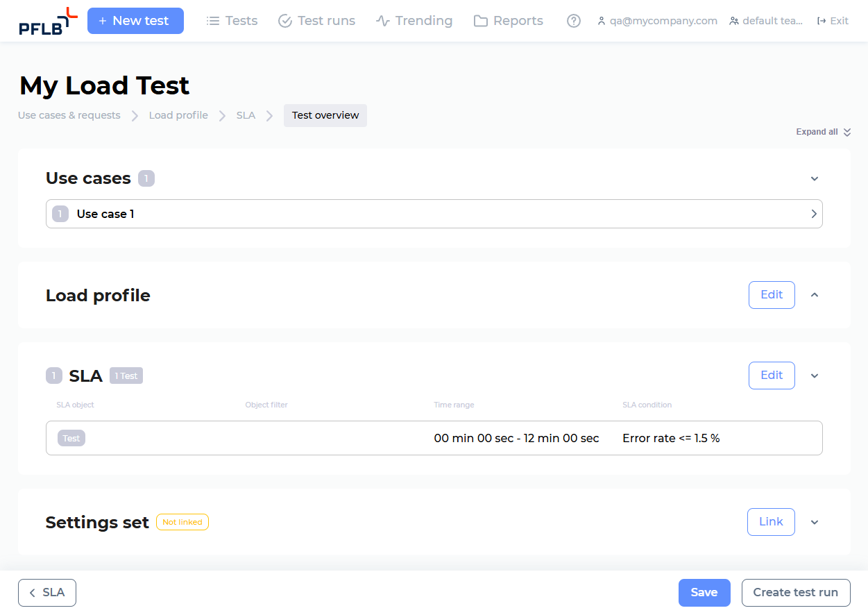Click the help question mark icon
The width and height of the screenshot is (868, 615).
(x=573, y=21)
